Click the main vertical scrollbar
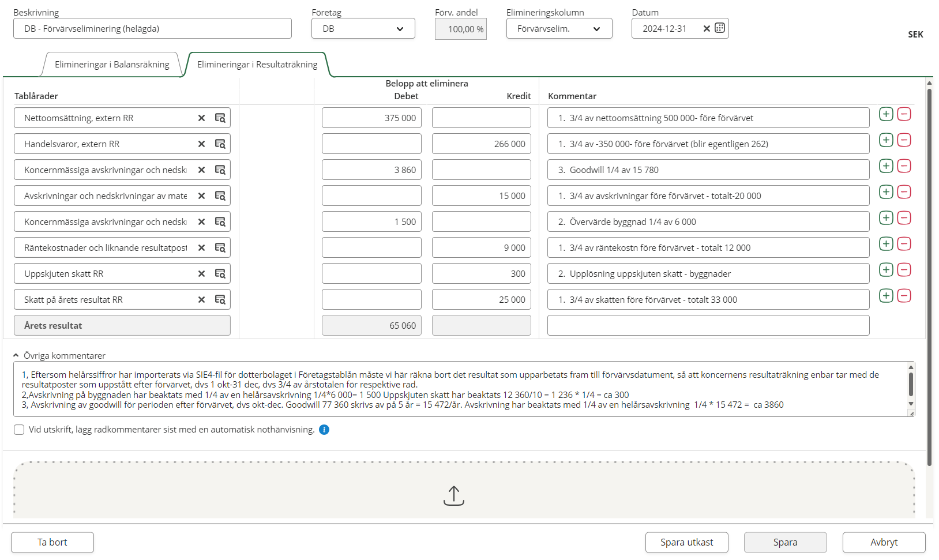This screenshot has width=939, height=560. [929, 277]
